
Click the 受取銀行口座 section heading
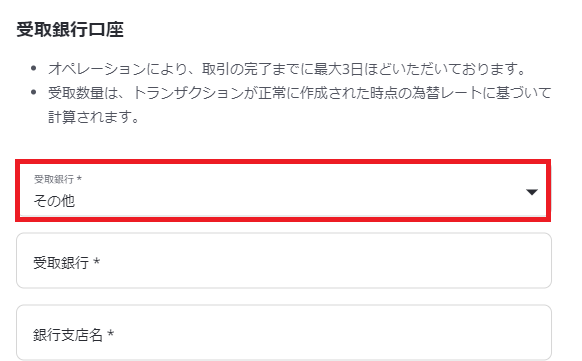tap(70, 29)
